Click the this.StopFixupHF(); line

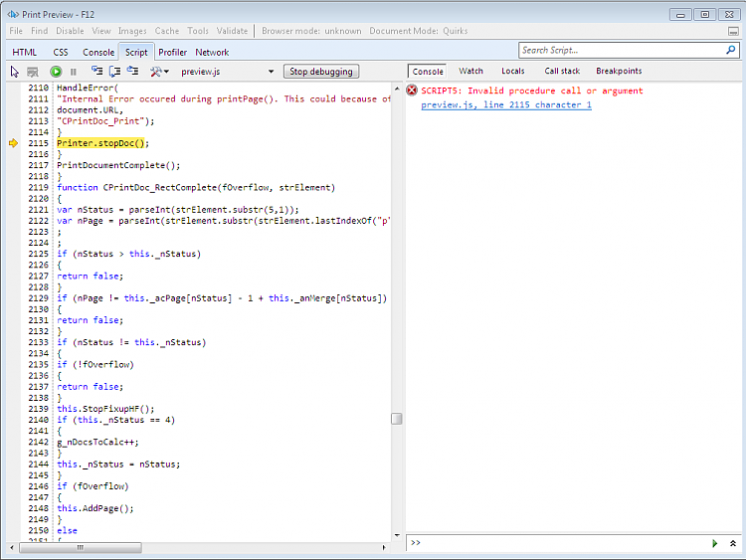[105, 409]
